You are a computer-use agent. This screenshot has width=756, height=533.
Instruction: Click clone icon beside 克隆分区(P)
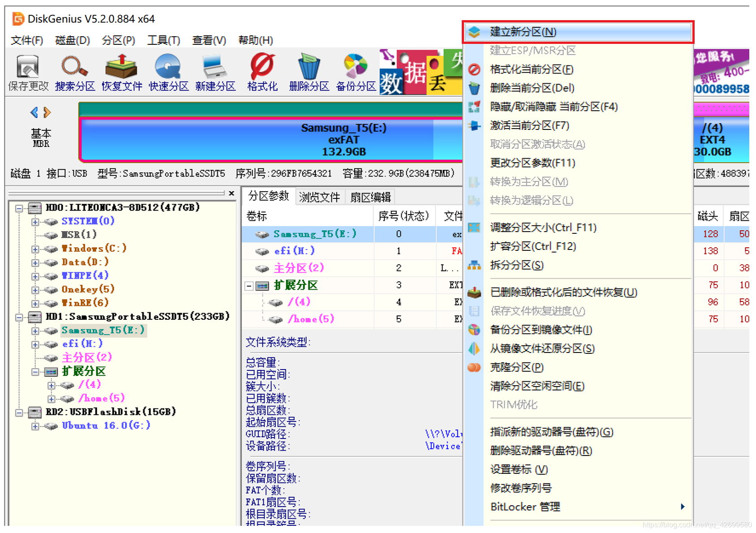point(474,367)
